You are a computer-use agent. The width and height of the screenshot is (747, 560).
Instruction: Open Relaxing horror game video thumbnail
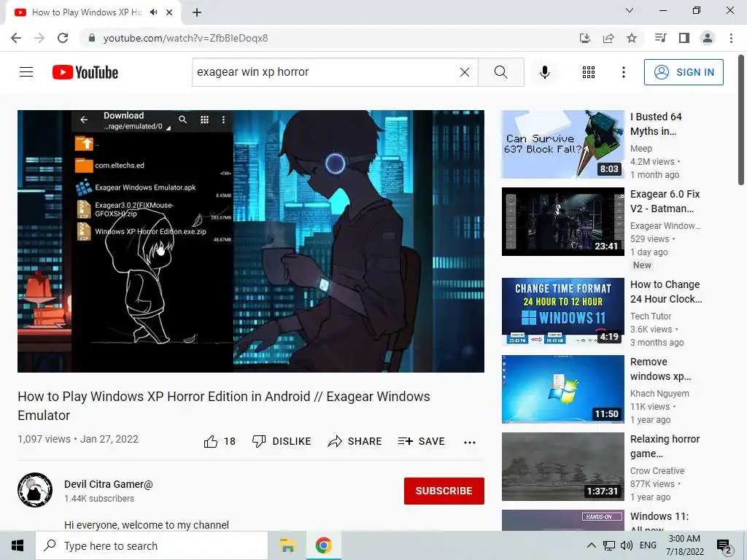click(562, 466)
